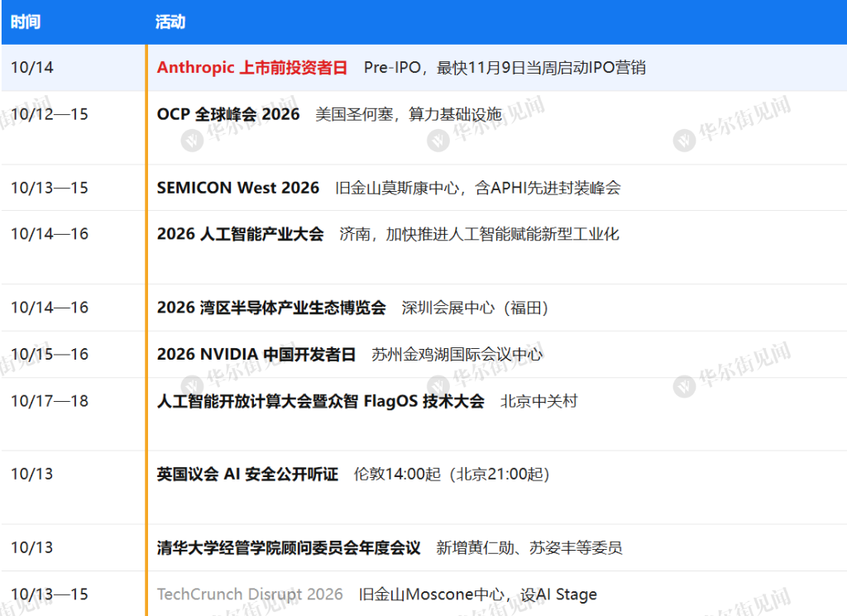Click the 活动 column header
The height and width of the screenshot is (616, 847).
click(170, 22)
